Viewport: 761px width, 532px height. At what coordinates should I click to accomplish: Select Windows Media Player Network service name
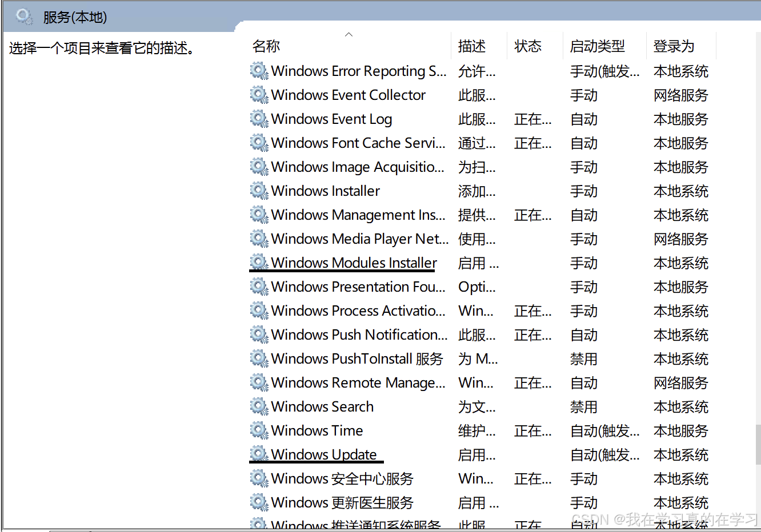[360, 239]
